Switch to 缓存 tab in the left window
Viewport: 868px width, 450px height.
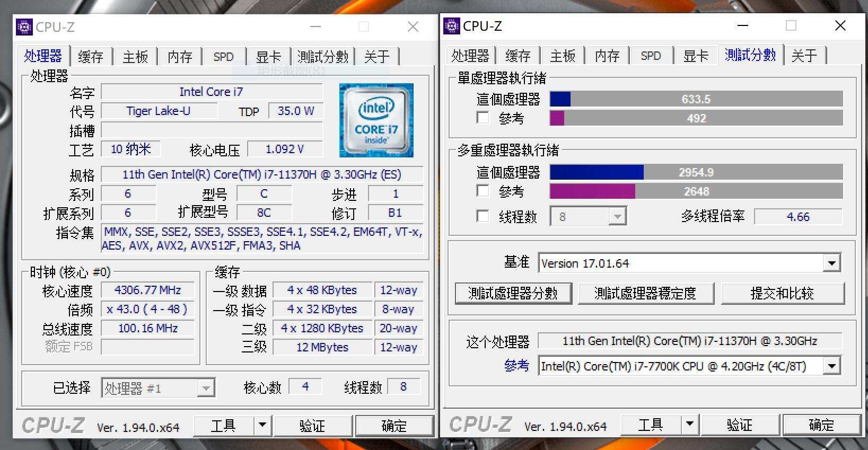91,57
